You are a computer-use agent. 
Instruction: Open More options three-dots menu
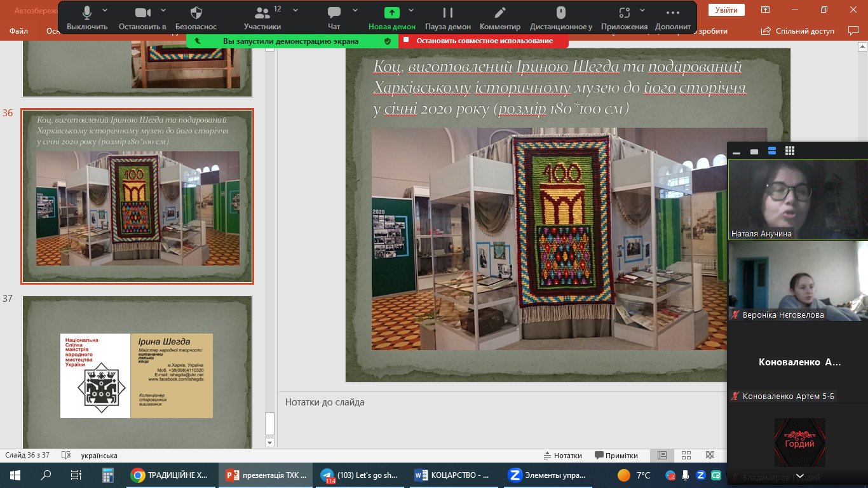click(673, 18)
